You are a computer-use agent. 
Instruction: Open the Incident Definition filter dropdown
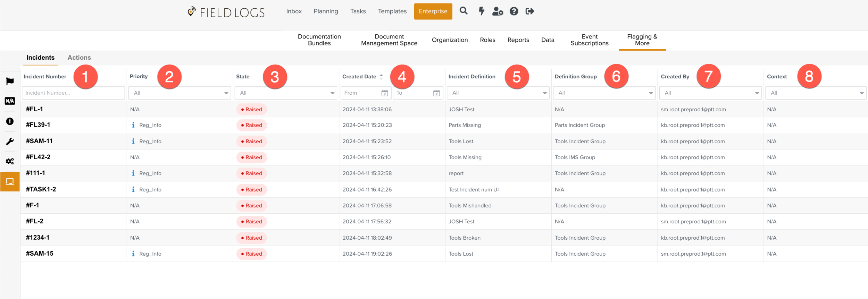pos(498,93)
